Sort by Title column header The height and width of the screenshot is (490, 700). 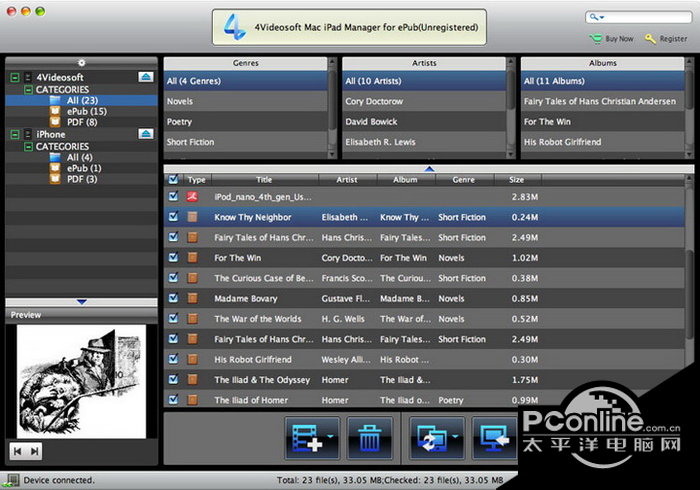[x=264, y=179]
